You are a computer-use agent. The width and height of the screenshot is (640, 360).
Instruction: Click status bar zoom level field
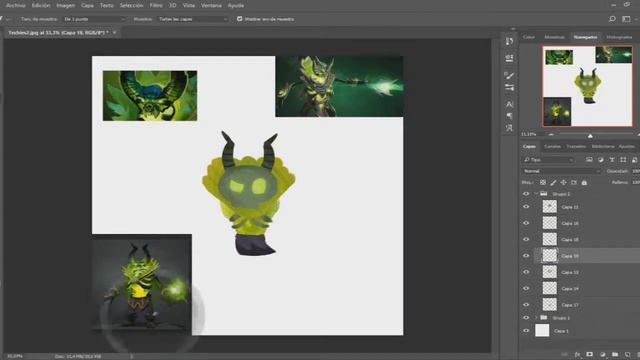[x=15, y=356]
